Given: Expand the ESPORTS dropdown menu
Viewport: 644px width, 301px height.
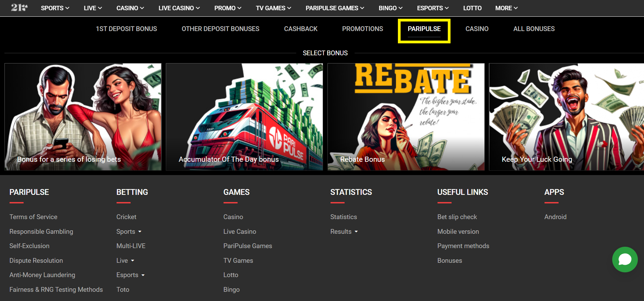Looking at the screenshot, I should pyautogui.click(x=433, y=8).
